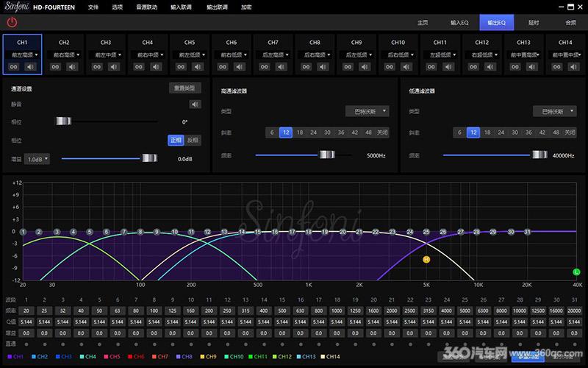Click the 1000 frequency field of band 18
Screen dimensions: 588x368
[x=337, y=311]
